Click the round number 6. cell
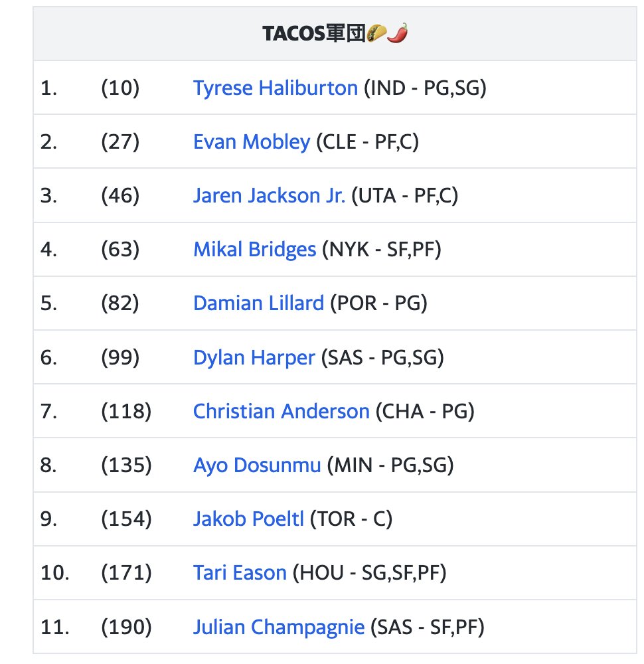 49,357
